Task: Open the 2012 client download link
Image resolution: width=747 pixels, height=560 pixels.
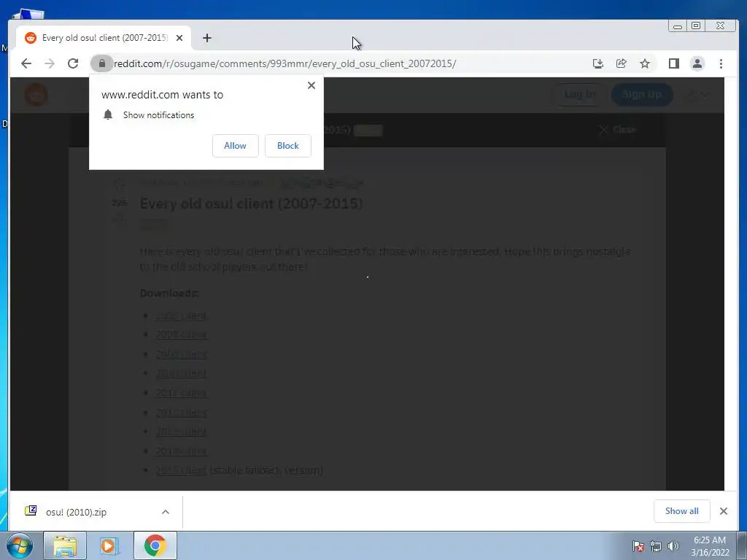Action: coord(181,412)
